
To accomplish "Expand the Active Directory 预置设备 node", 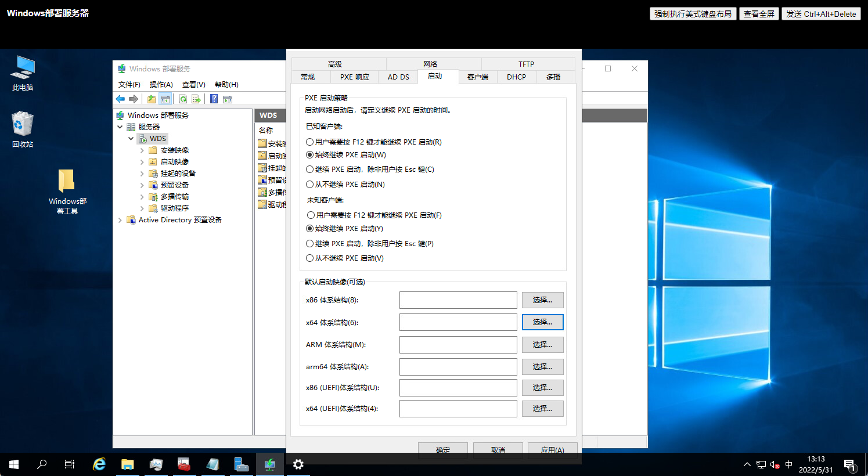I will (120, 219).
